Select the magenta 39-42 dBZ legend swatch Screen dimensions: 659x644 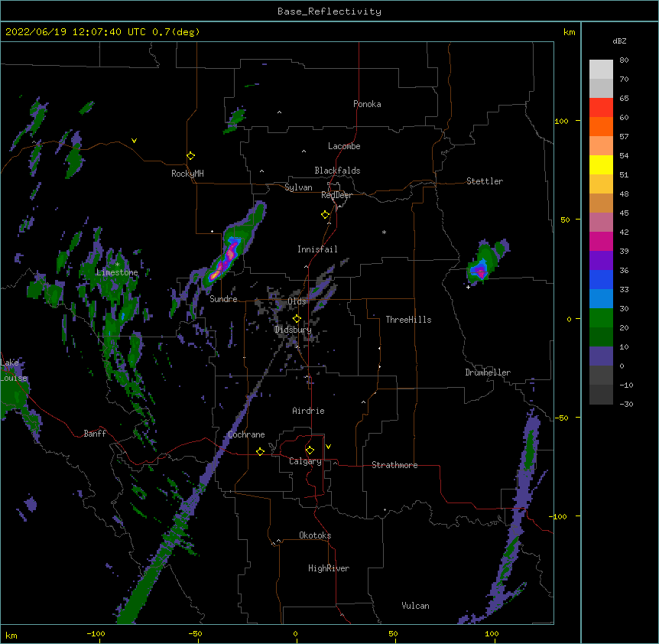pyautogui.click(x=601, y=241)
